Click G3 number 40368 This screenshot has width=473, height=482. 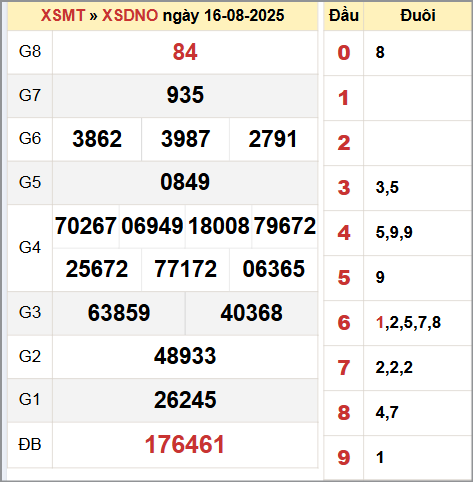coord(252,313)
